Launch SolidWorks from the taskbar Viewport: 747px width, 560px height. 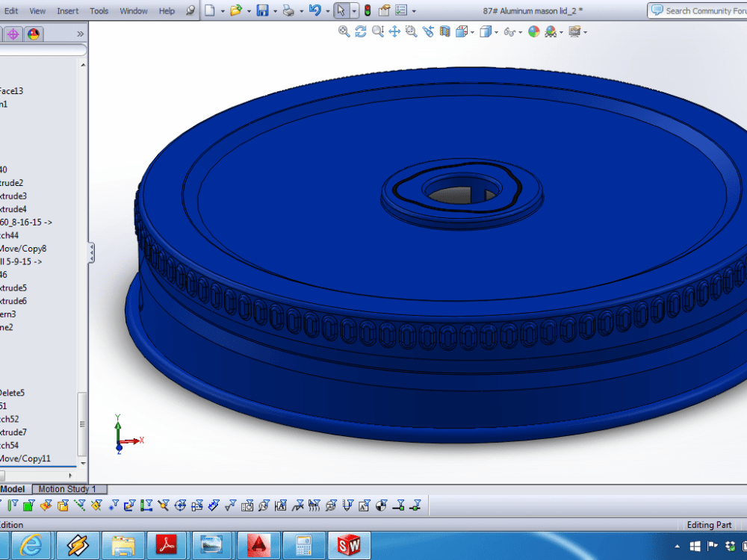point(350,545)
